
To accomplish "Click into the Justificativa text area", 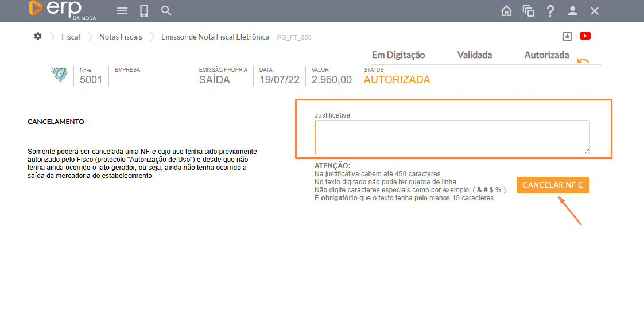I will [452, 137].
